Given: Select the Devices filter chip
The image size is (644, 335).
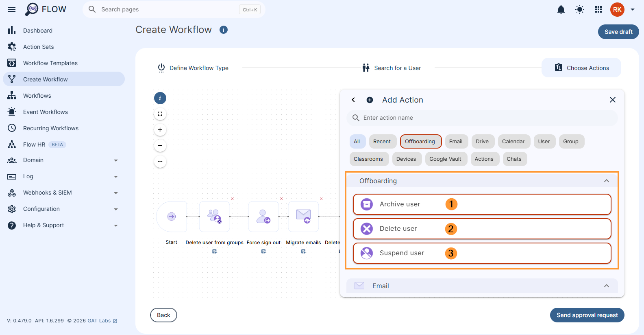Looking at the screenshot, I should [x=406, y=159].
